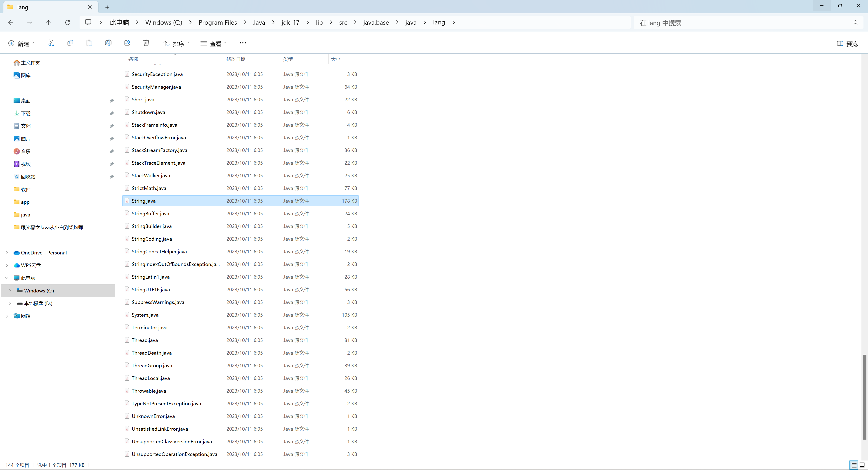Delete the selected file
Viewport: 868px width, 470px height.
(x=146, y=43)
